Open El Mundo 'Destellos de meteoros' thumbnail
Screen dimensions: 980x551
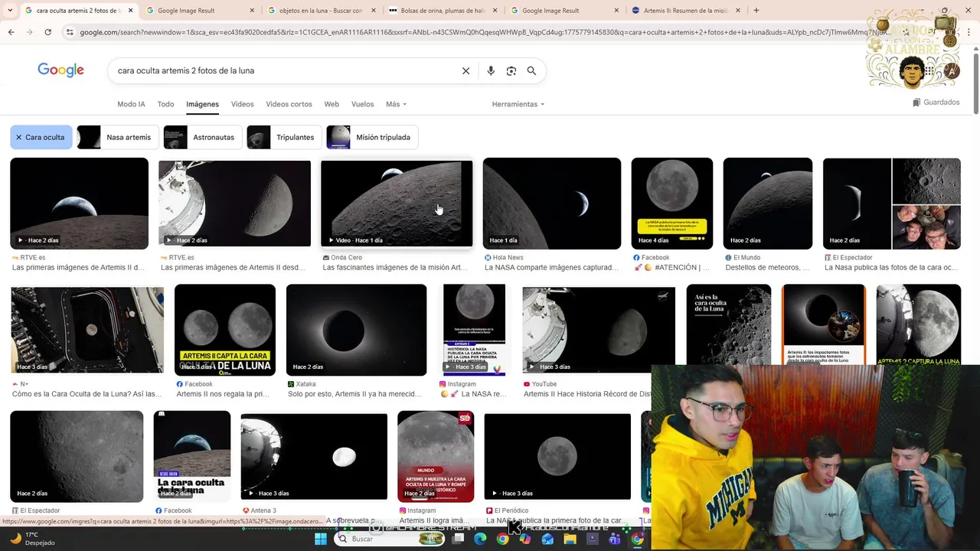[x=768, y=204]
